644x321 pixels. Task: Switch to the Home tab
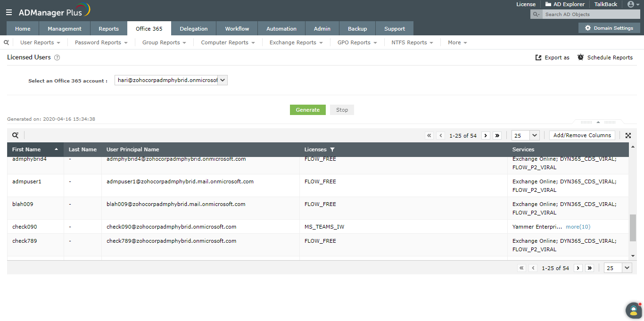pyautogui.click(x=23, y=28)
